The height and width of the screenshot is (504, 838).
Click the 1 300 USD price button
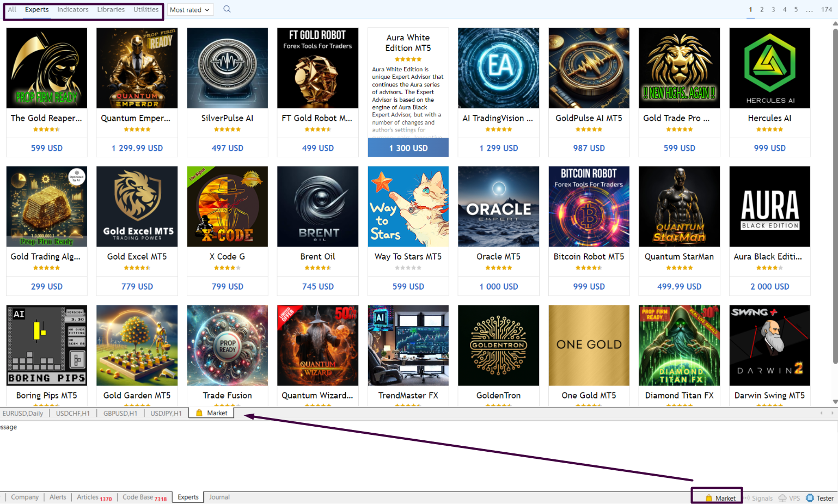[408, 148]
